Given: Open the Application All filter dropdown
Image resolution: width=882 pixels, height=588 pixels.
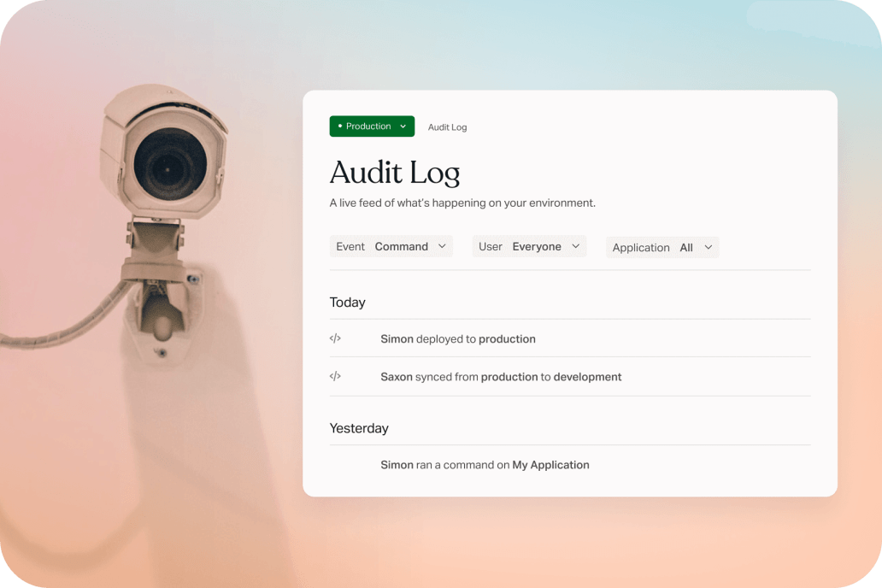Looking at the screenshot, I should click(662, 248).
